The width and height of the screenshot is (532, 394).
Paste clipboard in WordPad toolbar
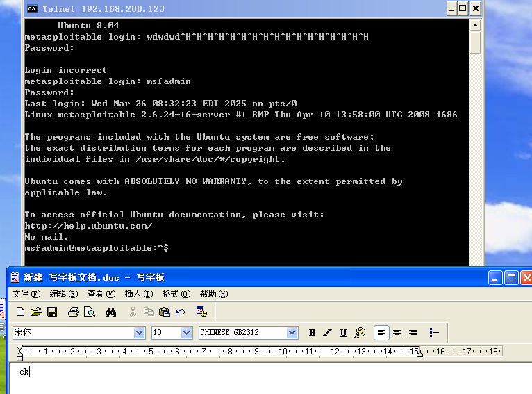(165, 312)
